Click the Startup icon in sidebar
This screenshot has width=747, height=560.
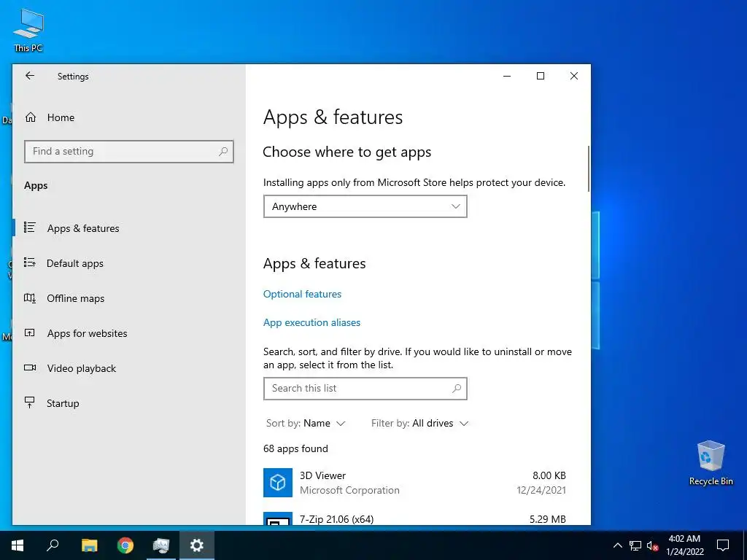point(30,402)
